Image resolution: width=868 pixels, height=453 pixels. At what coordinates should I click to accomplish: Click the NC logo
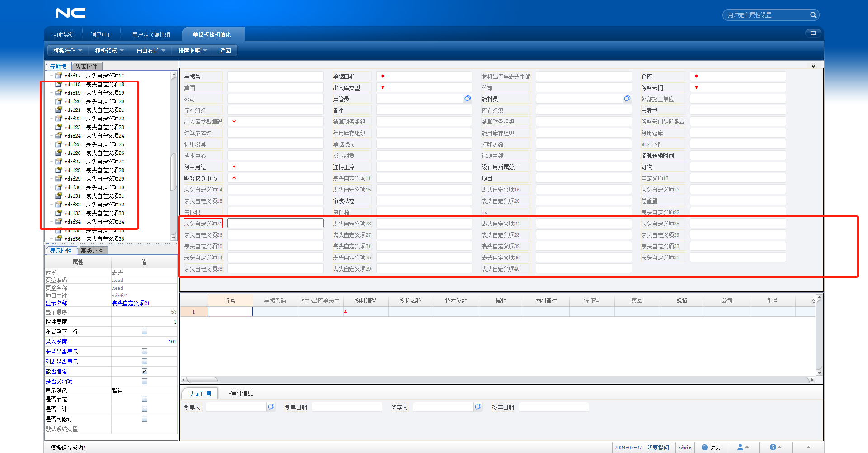click(71, 13)
